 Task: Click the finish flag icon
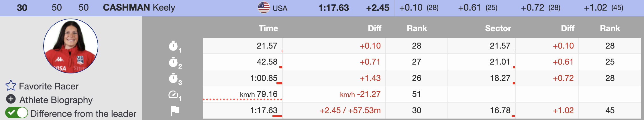click(x=175, y=110)
